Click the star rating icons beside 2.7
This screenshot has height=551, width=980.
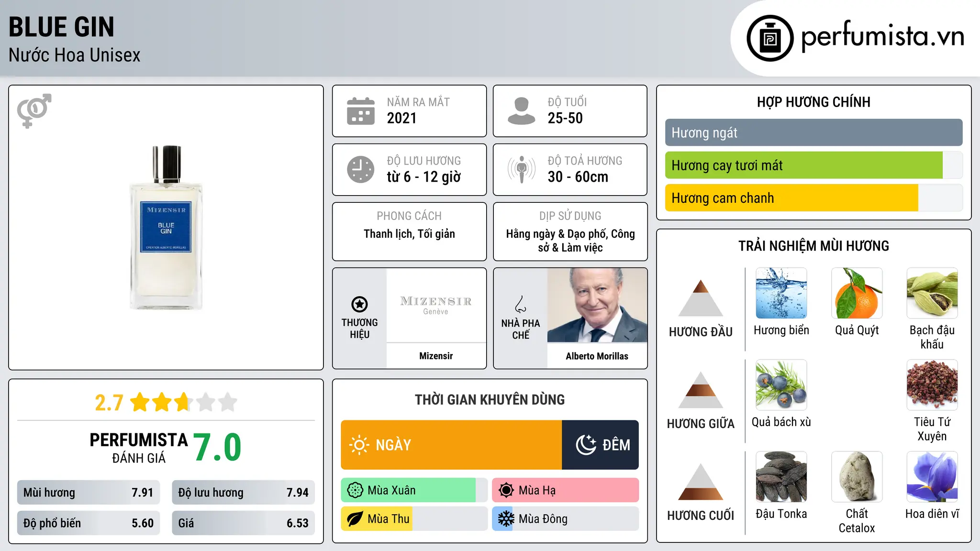click(x=184, y=402)
